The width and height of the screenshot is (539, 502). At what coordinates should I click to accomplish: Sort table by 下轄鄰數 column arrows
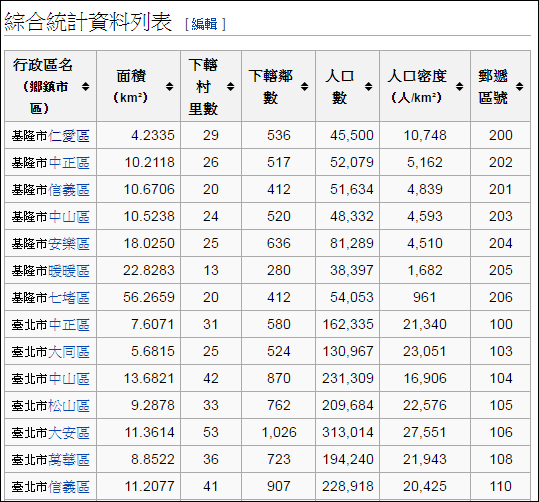pyautogui.click(x=305, y=86)
